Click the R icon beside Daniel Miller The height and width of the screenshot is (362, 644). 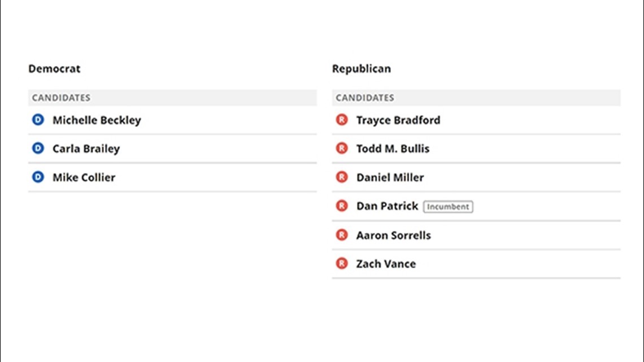coord(342,177)
